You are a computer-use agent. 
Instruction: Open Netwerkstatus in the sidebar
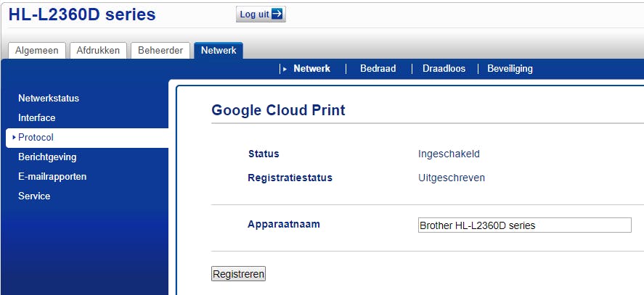(49, 99)
